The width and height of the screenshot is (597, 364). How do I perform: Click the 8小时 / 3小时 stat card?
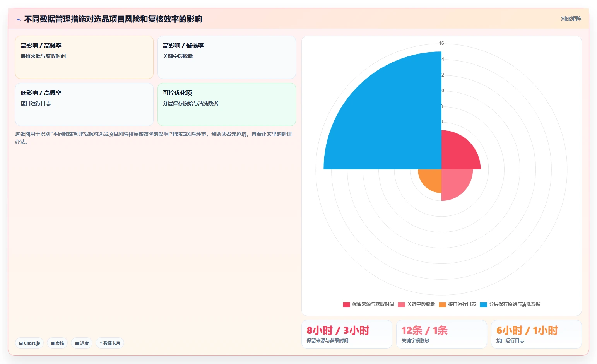point(347,334)
